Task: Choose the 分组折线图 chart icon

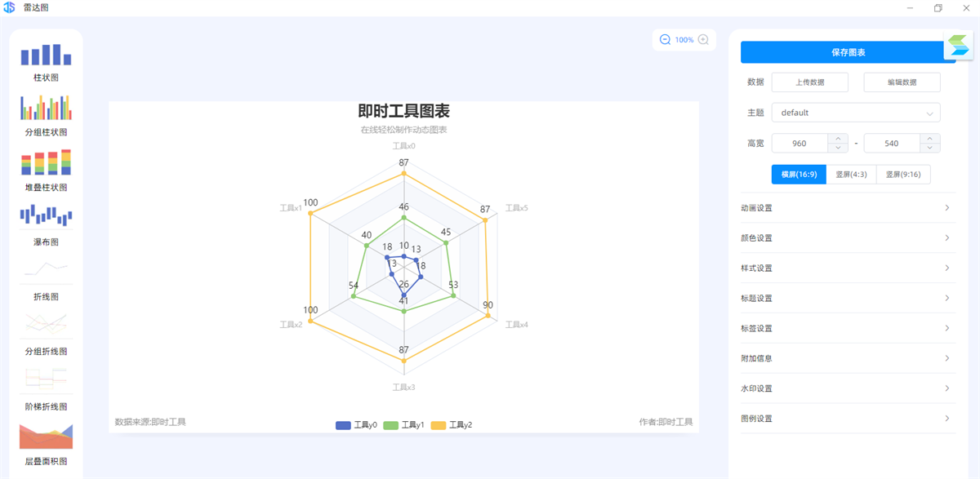Action: click(46, 325)
